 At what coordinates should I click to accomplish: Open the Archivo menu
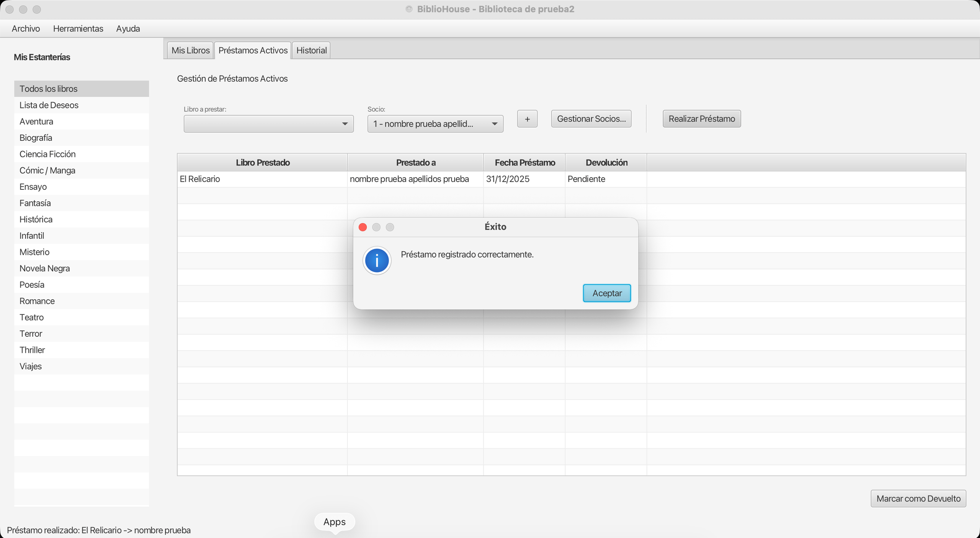(26, 29)
